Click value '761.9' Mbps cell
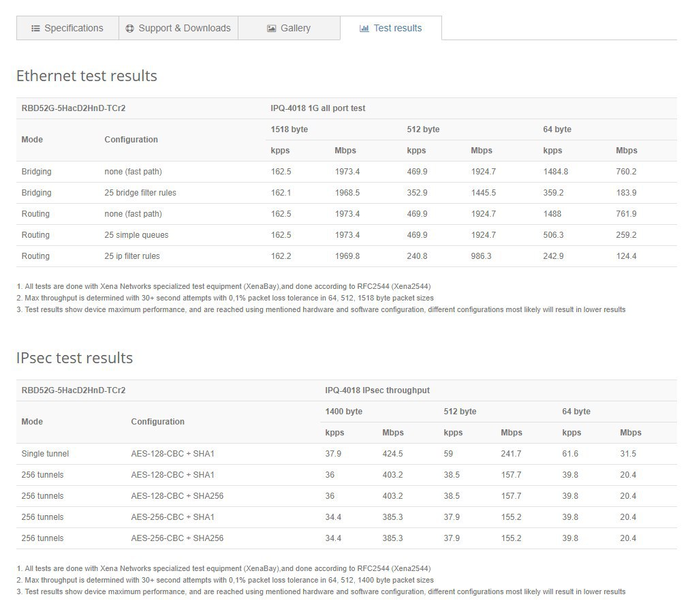Viewport: 690px width, 616px height. [626, 214]
